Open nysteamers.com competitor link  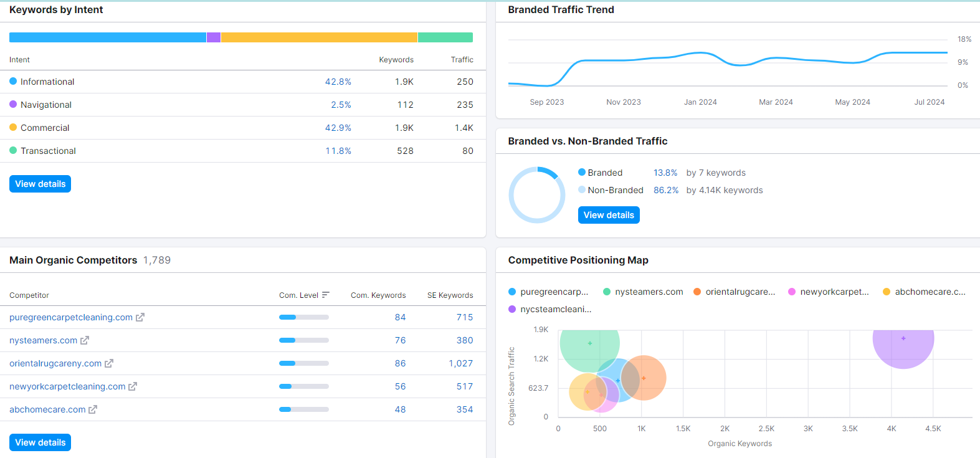point(44,340)
